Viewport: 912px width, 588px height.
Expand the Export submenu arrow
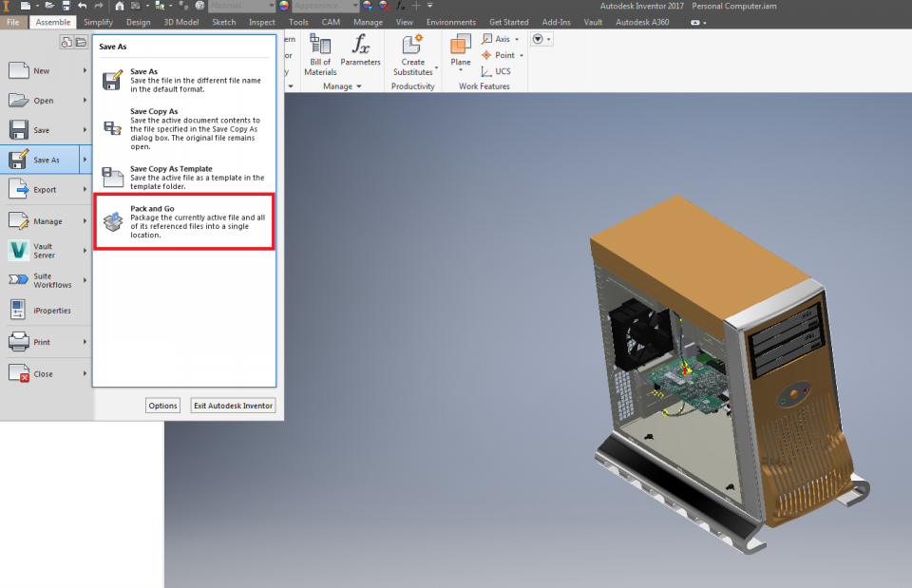coord(85,190)
